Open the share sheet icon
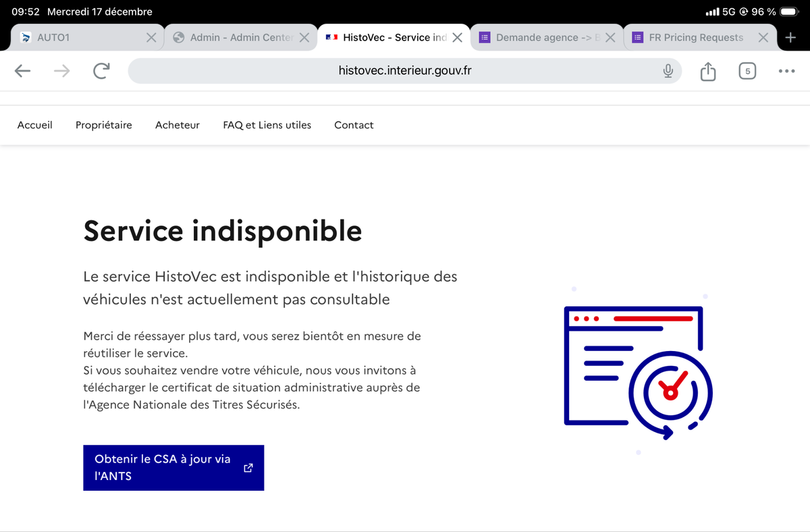This screenshot has height=532, width=810. point(707,71)
